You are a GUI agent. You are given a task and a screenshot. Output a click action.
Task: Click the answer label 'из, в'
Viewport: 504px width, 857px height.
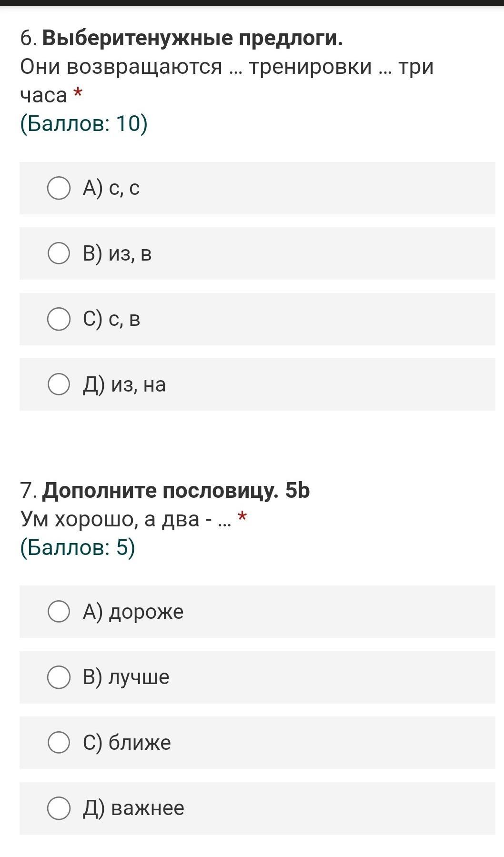(130, 253)
